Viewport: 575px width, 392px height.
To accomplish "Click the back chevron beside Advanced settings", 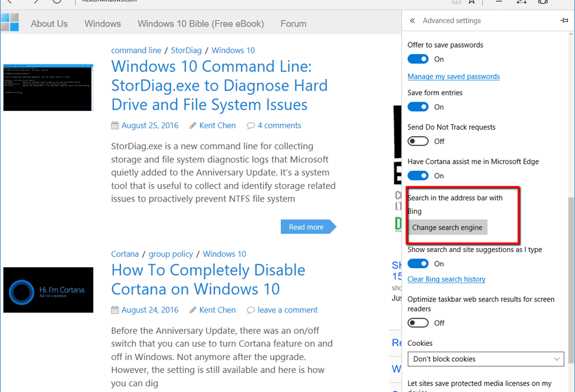I will (412, 21).
